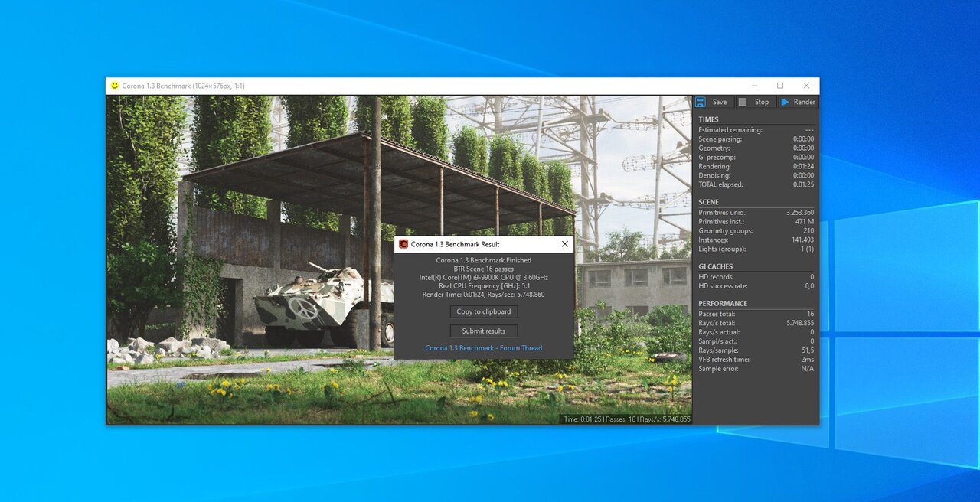Close the Corona 1.3 Benchmark Result dialog
This screenshot has height=502, width=980.
click(565, 244)
